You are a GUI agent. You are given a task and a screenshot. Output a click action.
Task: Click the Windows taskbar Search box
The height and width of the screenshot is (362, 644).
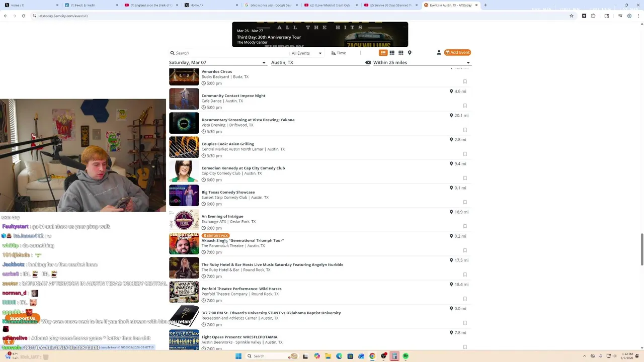pyautogui.click(x=272, y=356)
